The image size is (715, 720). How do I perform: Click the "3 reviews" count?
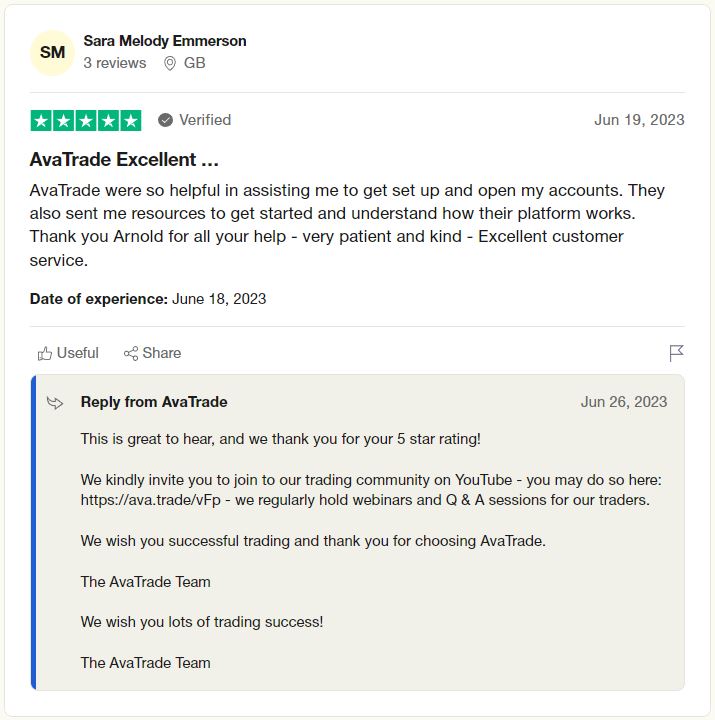point(114,63)
